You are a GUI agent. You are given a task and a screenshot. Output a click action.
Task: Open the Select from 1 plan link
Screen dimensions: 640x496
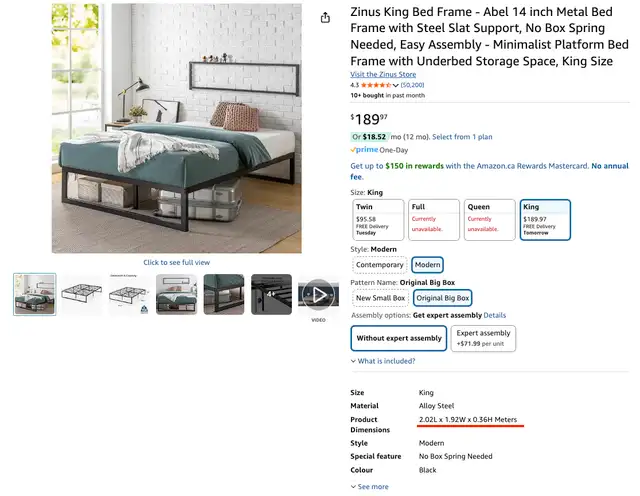point(461,137)
